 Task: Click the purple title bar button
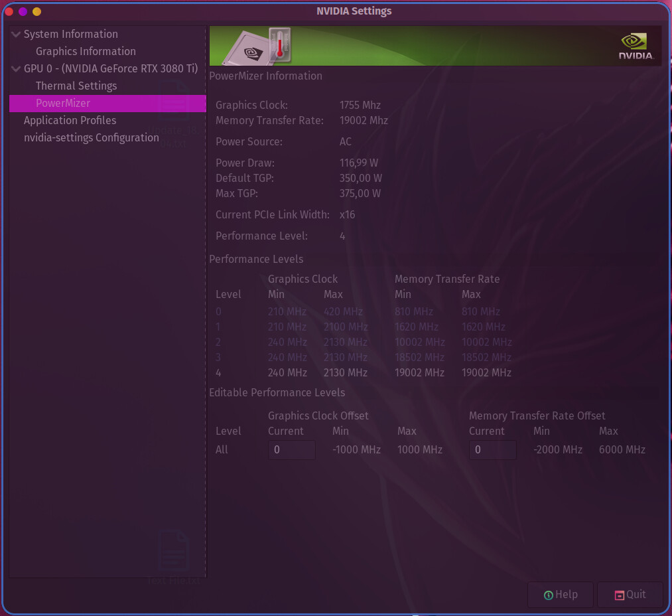click(x=23, y=11)
